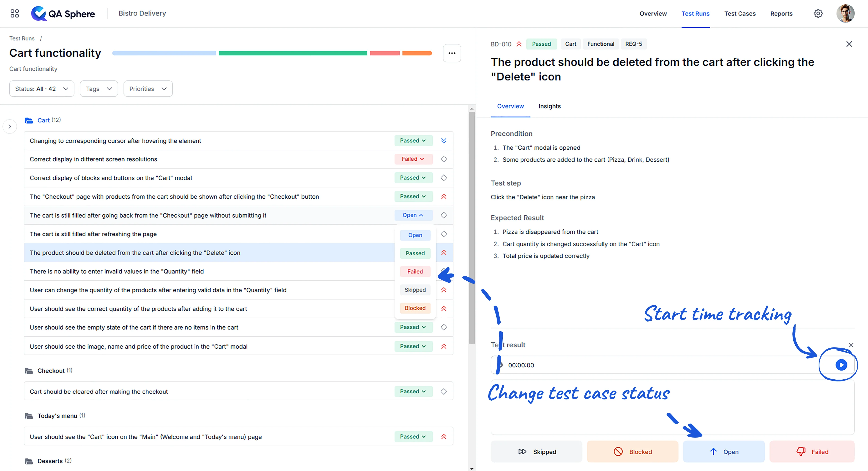Click the 'Passed' status icon on BD-010
The height and width of the screenshot is (471, 868).
point(541,44)
